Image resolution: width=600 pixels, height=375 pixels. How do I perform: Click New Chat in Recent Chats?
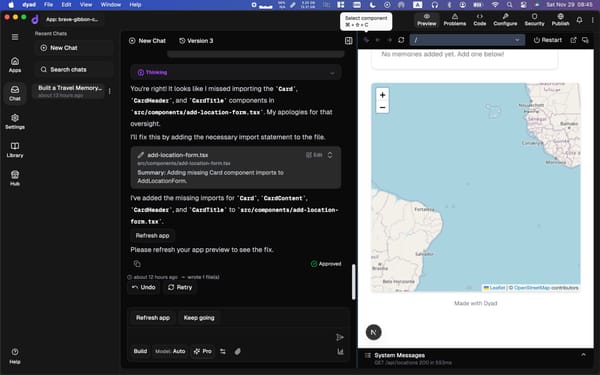73,48
